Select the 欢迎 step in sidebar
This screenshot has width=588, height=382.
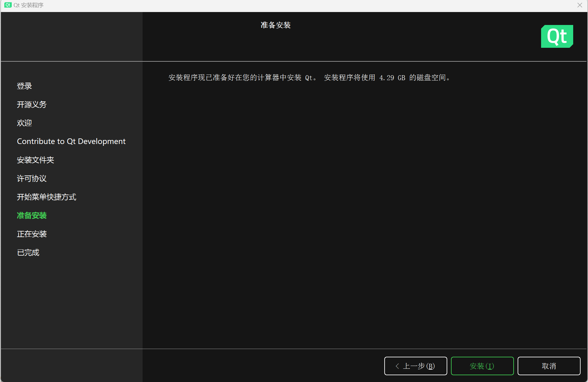[24, 123]
